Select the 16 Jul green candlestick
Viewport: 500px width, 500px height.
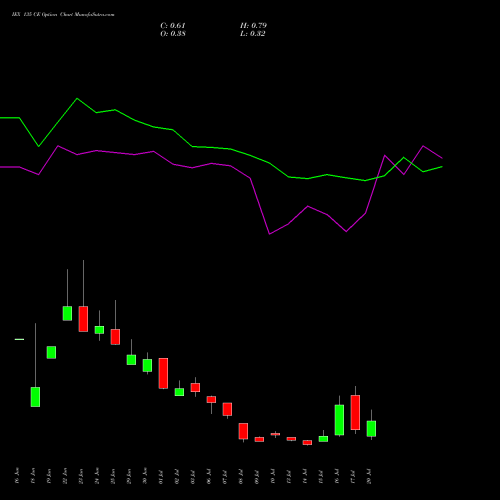point(339,420)
